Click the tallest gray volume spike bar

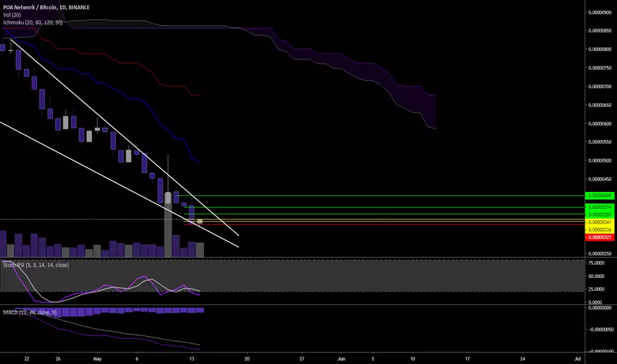168,224
